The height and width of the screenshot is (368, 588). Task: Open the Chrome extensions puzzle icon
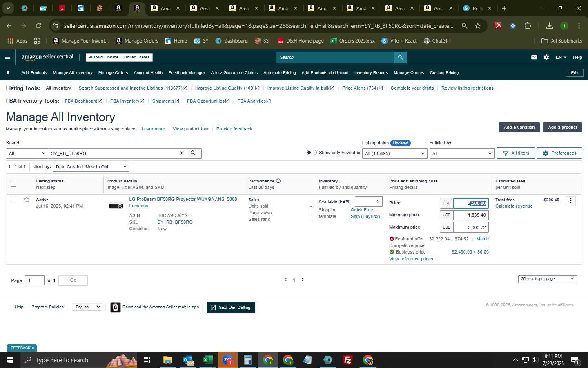pyautogui.click(x=528, y=26)
